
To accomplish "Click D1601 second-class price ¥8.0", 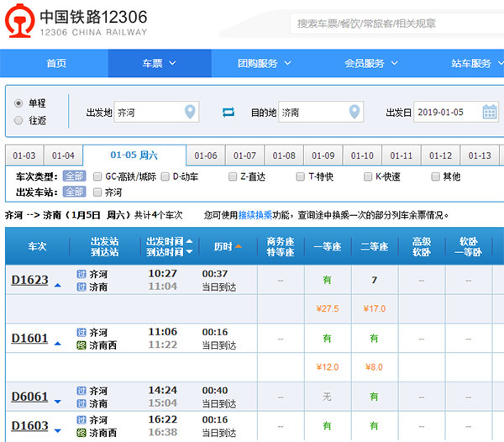I will click(x=374, y=367).
